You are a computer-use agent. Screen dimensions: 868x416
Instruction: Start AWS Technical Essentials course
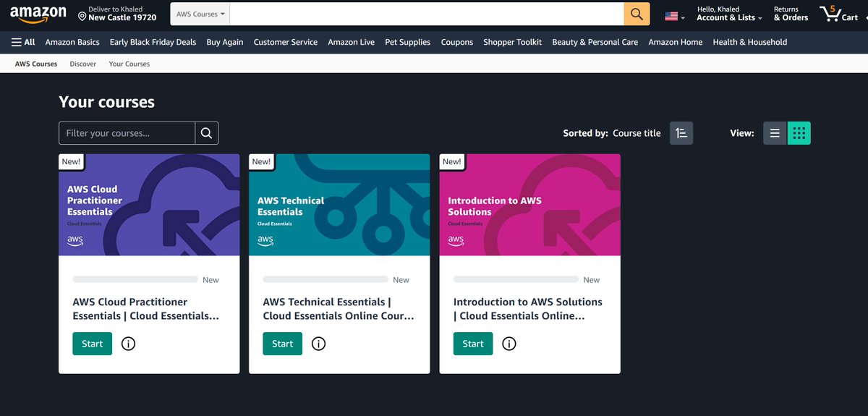[x=283, y=344]
